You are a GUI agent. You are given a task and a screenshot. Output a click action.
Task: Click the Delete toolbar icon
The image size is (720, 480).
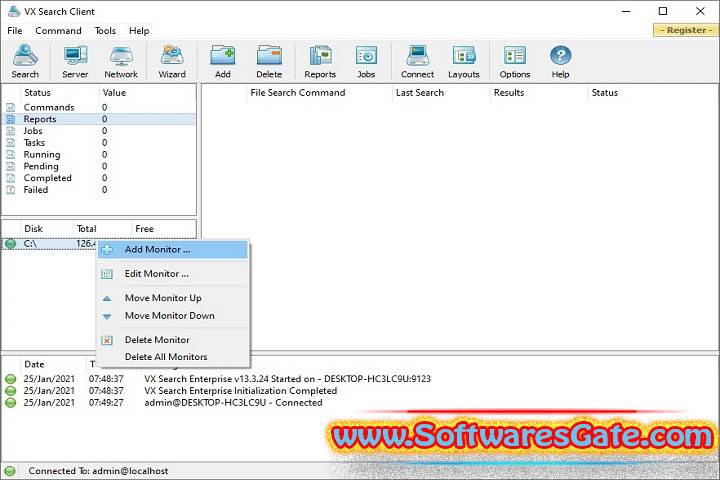(x=269, y=61)
